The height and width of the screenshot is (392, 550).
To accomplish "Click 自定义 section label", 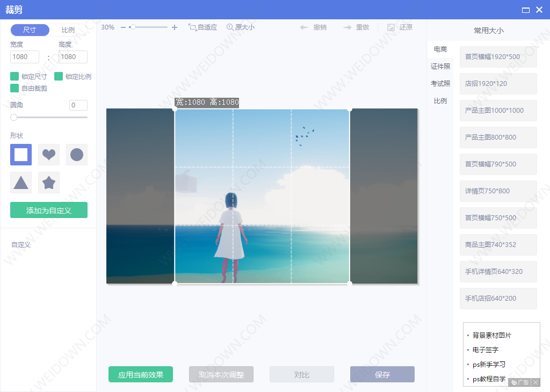I will pos(21,245).
